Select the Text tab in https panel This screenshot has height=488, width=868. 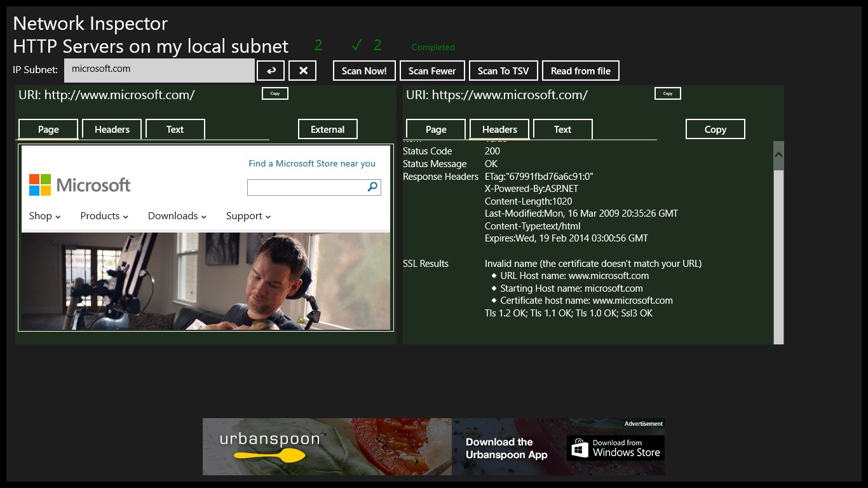(562, 129)
